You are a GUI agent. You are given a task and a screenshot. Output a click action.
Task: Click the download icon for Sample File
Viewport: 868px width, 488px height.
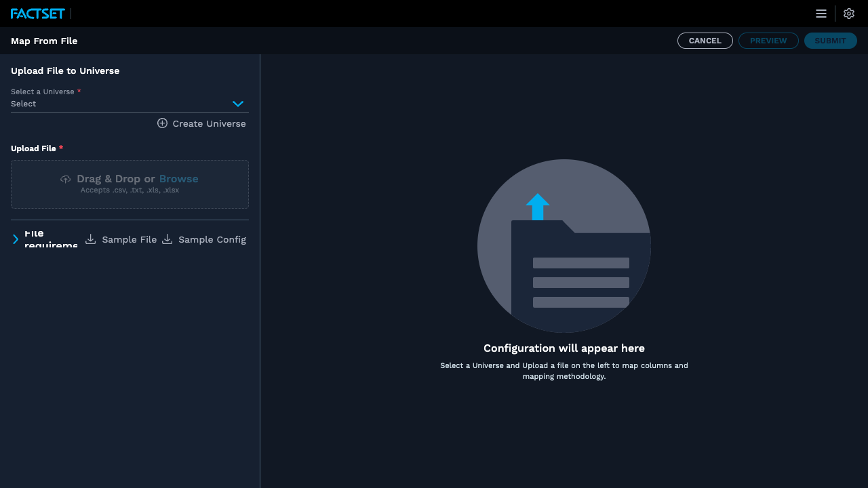90,239
